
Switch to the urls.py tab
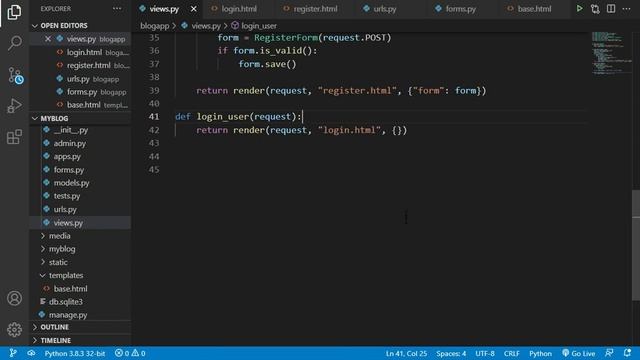(384, 9)
